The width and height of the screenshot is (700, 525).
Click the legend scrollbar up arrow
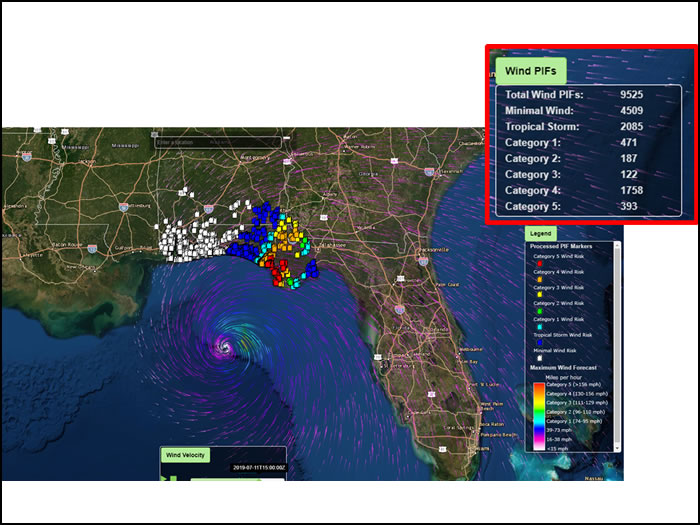pos(617,245)
